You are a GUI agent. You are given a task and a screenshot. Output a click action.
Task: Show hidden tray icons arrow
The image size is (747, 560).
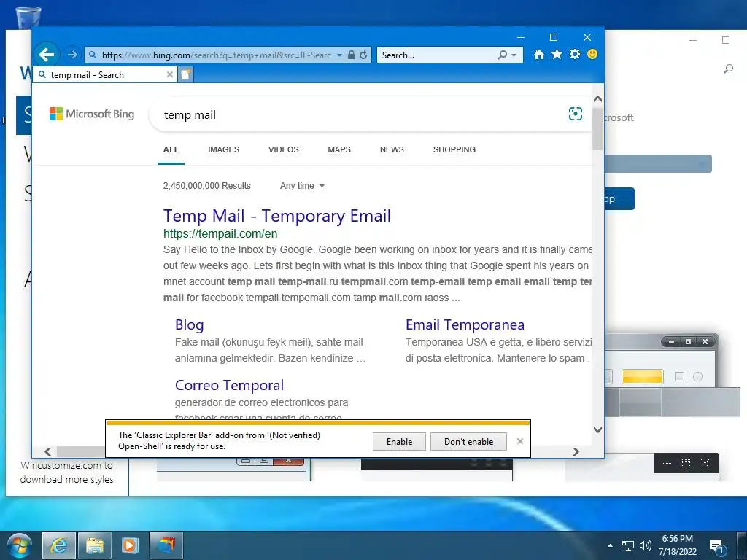click(x=610, y=545)
